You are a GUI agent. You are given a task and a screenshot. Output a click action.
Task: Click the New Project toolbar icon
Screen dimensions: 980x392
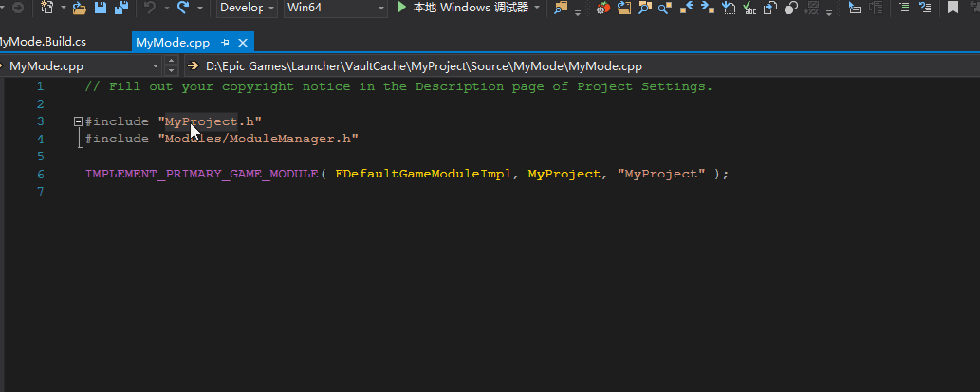[47, 8]
